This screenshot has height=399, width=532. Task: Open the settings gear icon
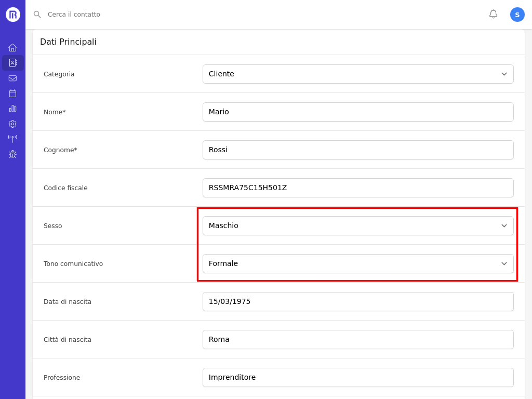coord(12,124)
